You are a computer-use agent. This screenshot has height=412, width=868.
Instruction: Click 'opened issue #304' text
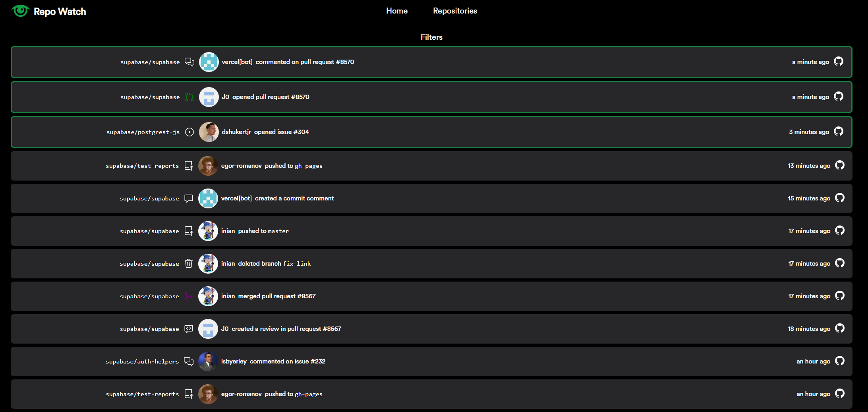click(x=282, y=132)
